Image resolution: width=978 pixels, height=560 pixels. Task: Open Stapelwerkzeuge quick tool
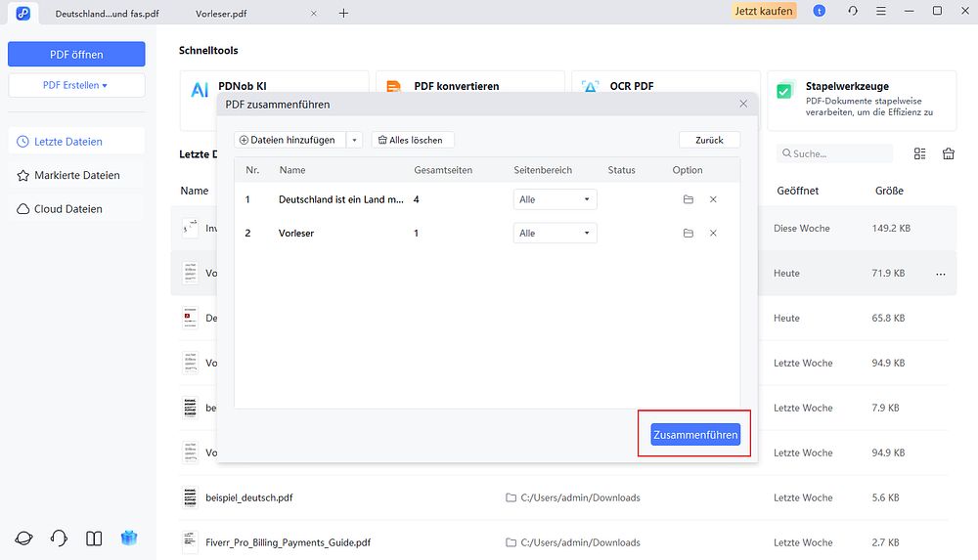point(862,101)
